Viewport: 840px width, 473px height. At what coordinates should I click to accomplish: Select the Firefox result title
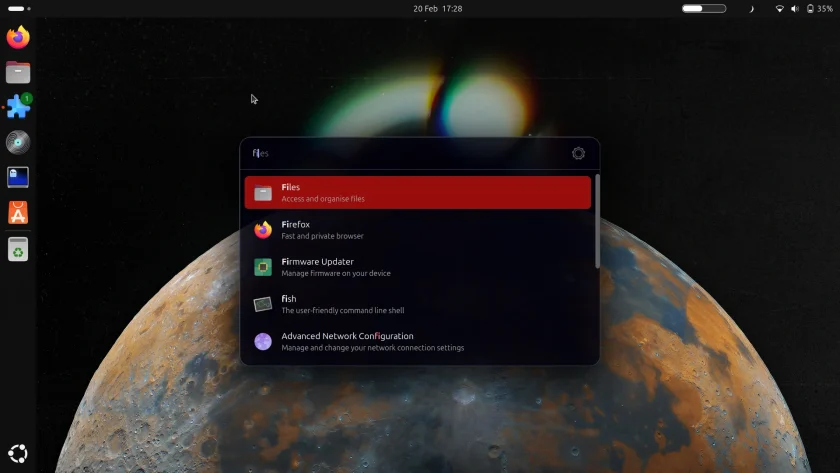pyautogui.click(x=296, y=224)
